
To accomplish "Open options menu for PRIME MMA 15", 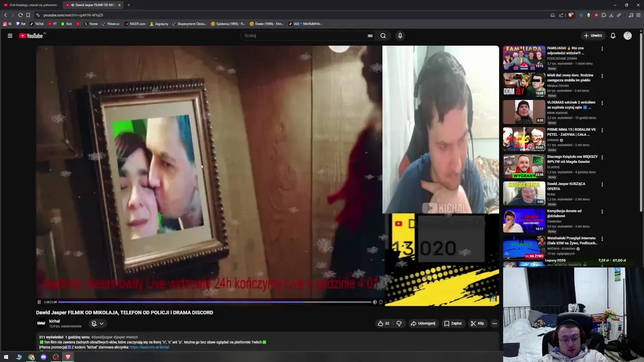I will 602,130.
